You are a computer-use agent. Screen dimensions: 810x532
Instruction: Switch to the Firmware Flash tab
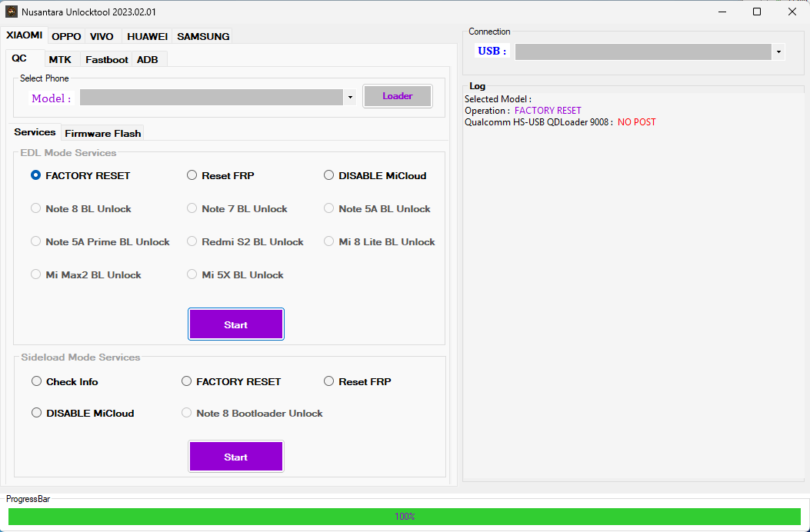pos(102,132)
